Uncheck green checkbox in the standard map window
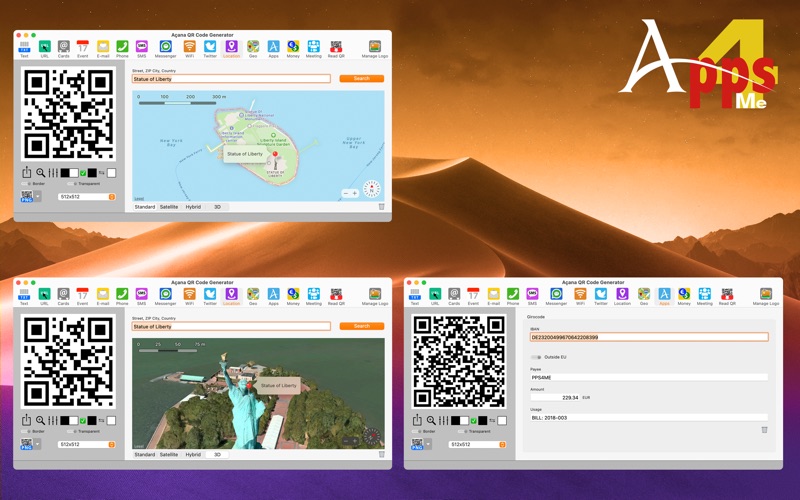This screenshot has width=800, height=500. coord(83,173)
